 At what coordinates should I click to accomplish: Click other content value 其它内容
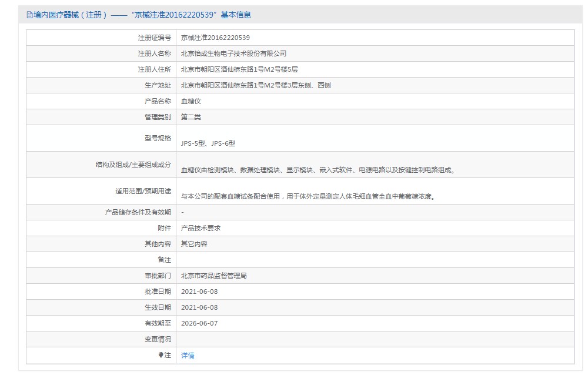click(194, 244)
